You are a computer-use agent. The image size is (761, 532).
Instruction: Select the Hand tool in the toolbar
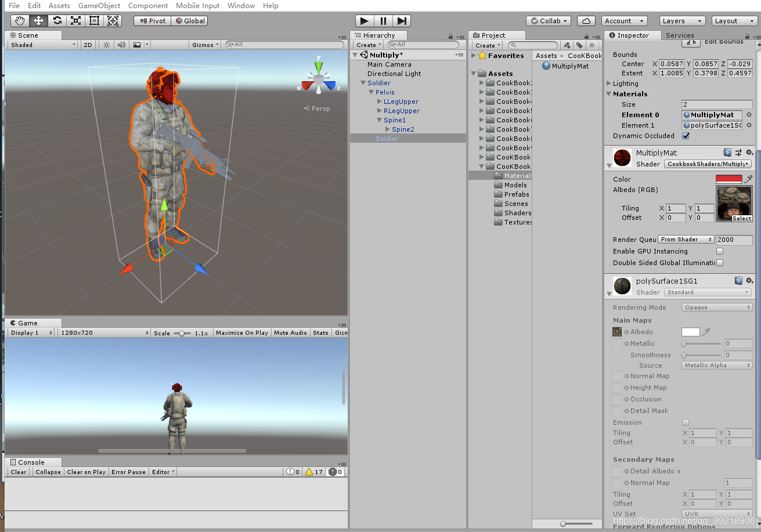(x=19, y=20)
